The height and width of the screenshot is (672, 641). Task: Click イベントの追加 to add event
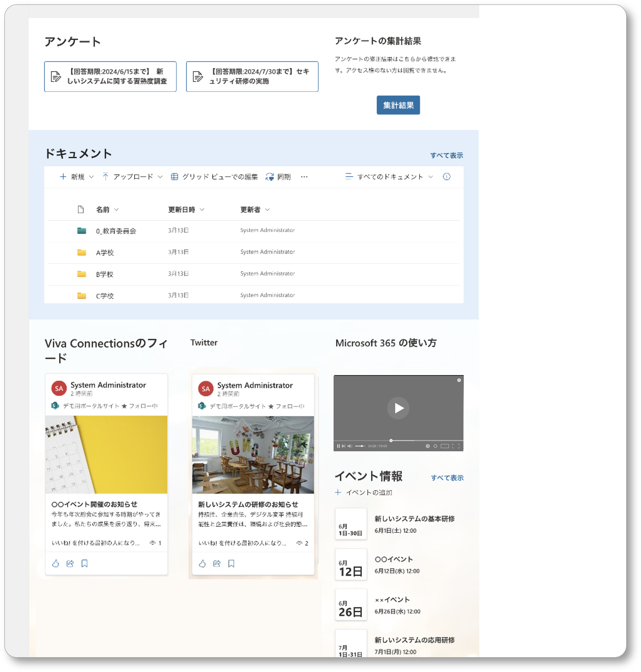point(364,493)
